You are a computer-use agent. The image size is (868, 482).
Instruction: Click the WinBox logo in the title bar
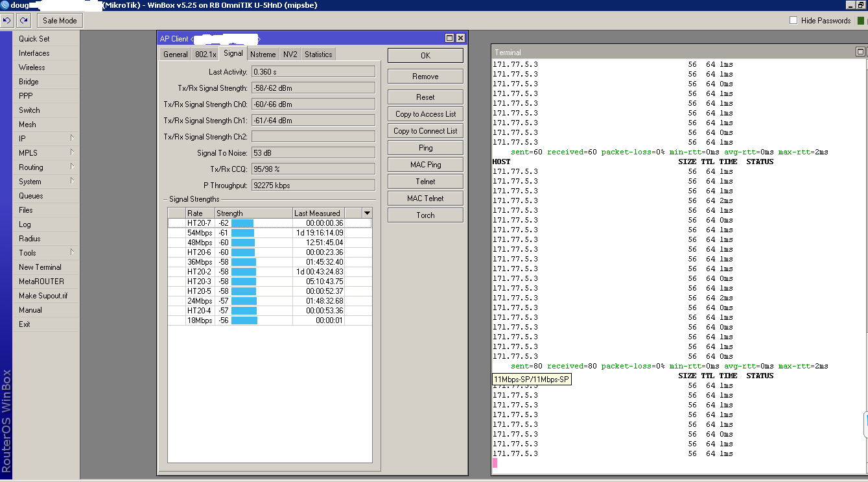coord(5,5)
